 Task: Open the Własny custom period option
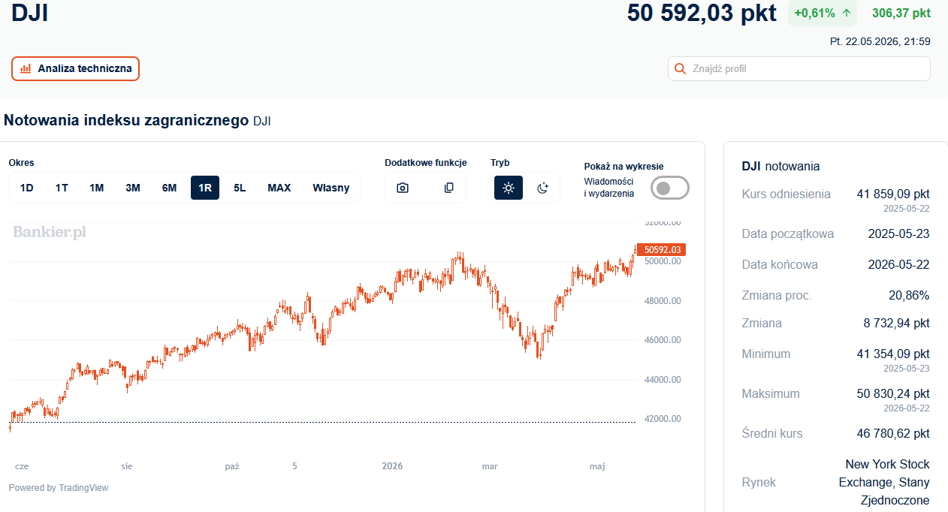331,188
